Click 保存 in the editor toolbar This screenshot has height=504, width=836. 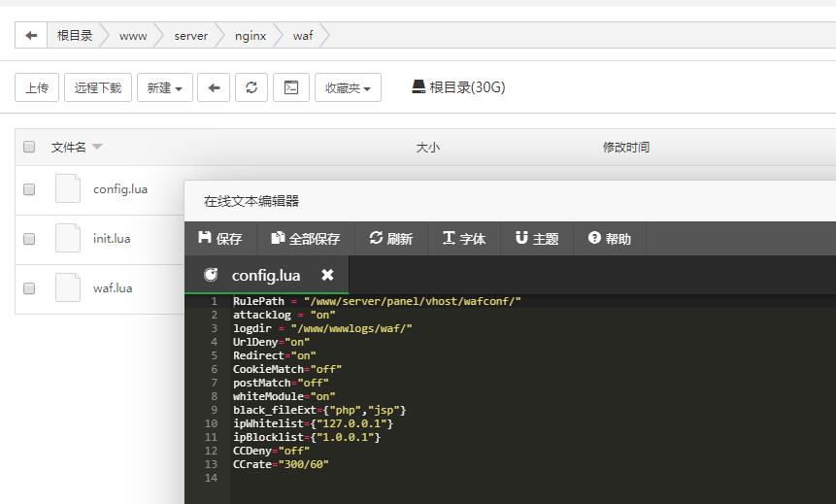pos(220,238)
